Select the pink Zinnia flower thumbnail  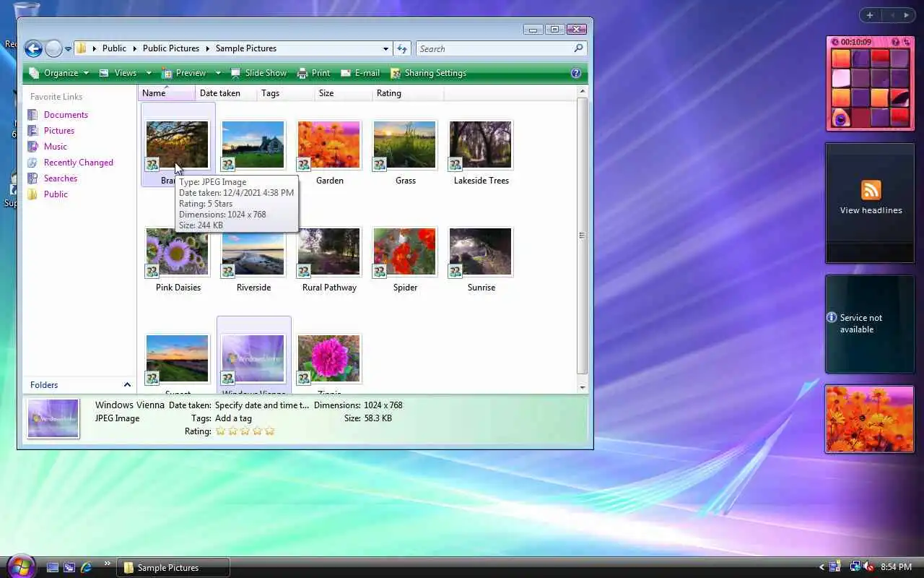point(329,358)
